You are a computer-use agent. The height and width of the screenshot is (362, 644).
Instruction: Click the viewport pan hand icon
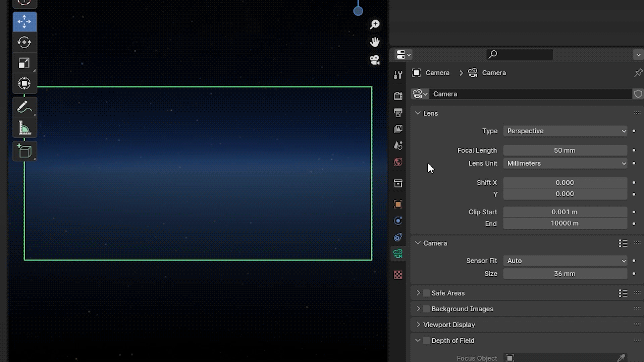[375, 42]
